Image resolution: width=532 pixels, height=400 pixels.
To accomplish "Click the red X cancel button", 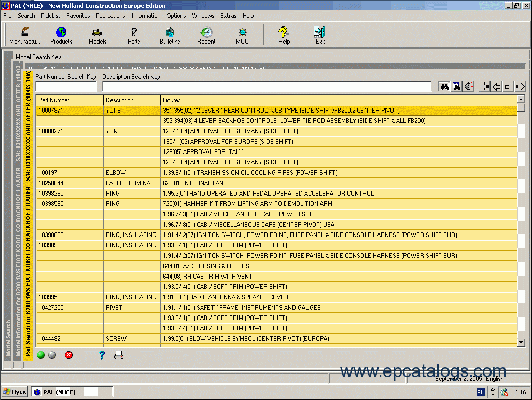I will click(68, 355).
